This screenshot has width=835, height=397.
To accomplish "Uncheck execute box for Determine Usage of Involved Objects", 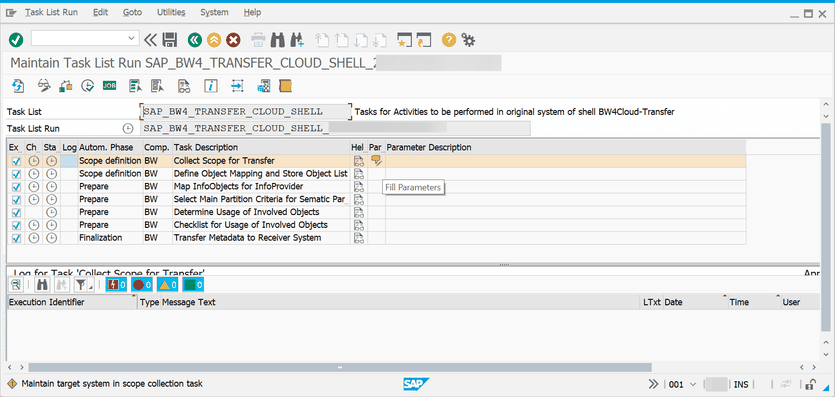I will [x=16, y=212].
